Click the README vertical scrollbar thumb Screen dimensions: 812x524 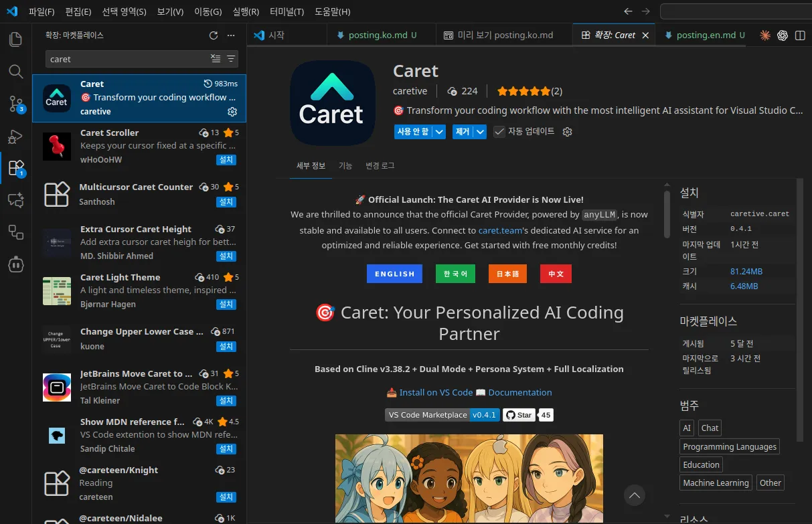point(667,214)
